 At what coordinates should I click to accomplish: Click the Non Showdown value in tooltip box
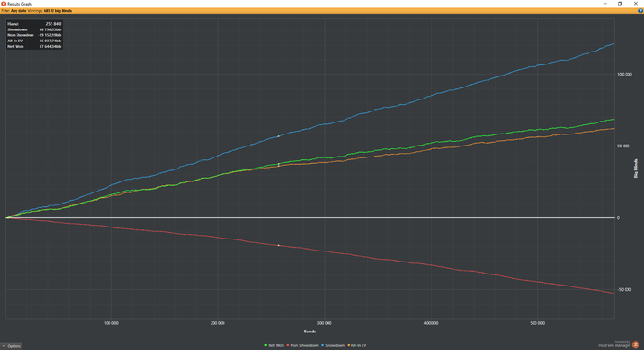(x=50, y=35)
